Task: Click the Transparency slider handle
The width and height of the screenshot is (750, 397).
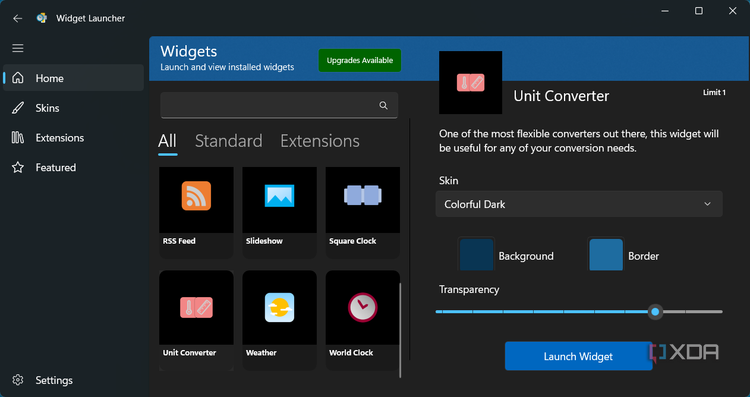Action: click(655, 312)
